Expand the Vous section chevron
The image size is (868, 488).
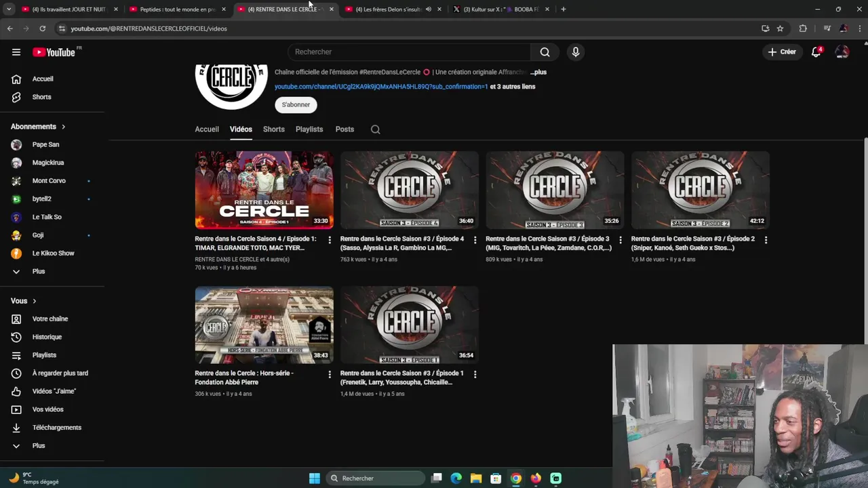pyautogui.click(x=34, y=301)
